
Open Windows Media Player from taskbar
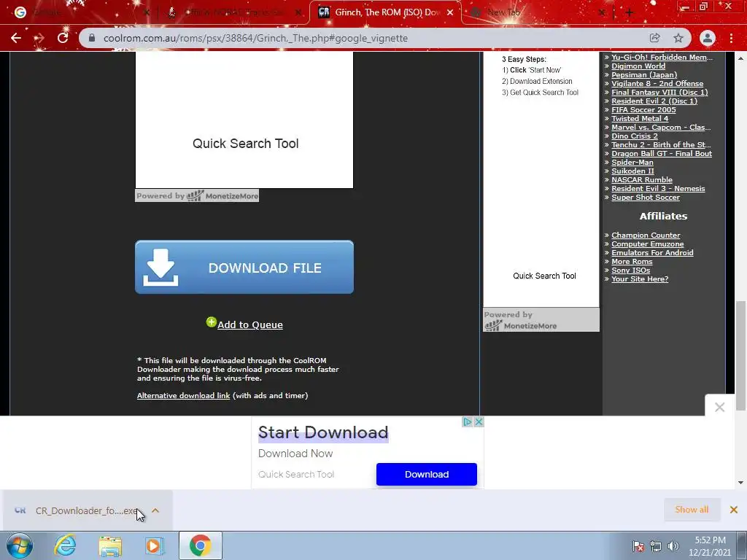[x=154, y=545]
